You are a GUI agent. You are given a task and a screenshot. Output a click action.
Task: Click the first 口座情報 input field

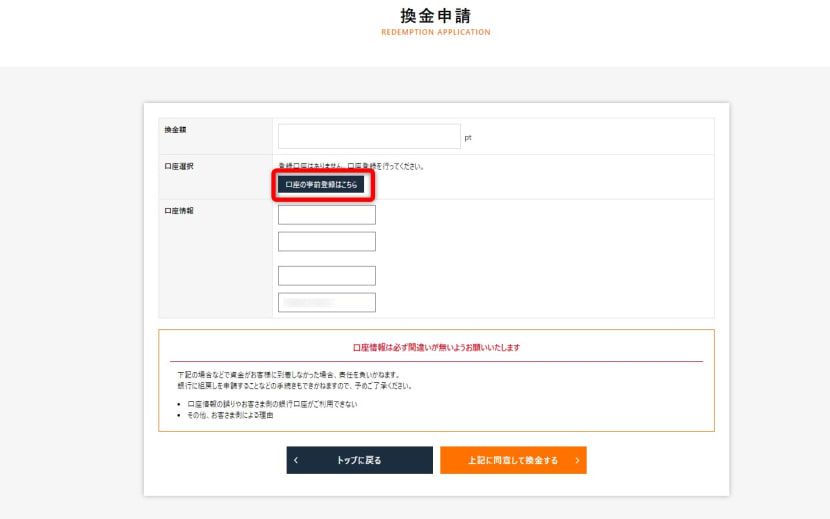[327, 215]
